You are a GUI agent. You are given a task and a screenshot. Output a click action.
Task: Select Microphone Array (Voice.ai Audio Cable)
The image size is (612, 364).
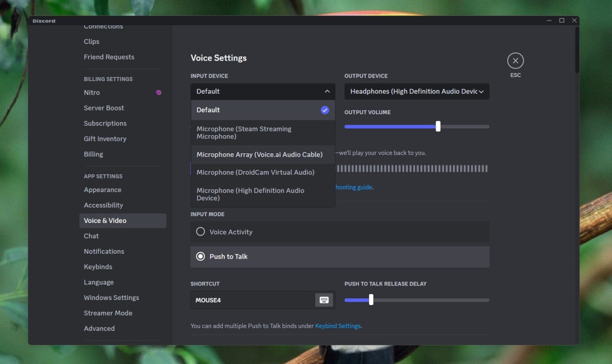(x=259, y=154)
